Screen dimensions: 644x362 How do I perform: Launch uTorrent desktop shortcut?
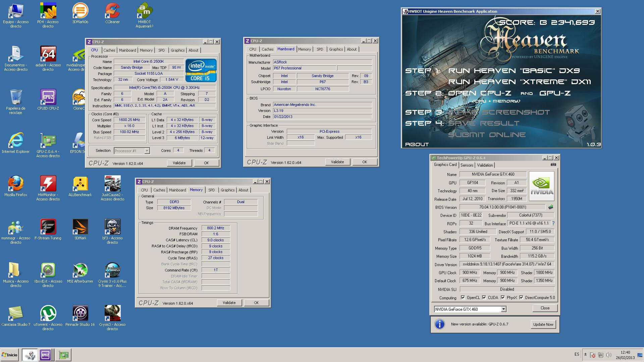[48, 318]
